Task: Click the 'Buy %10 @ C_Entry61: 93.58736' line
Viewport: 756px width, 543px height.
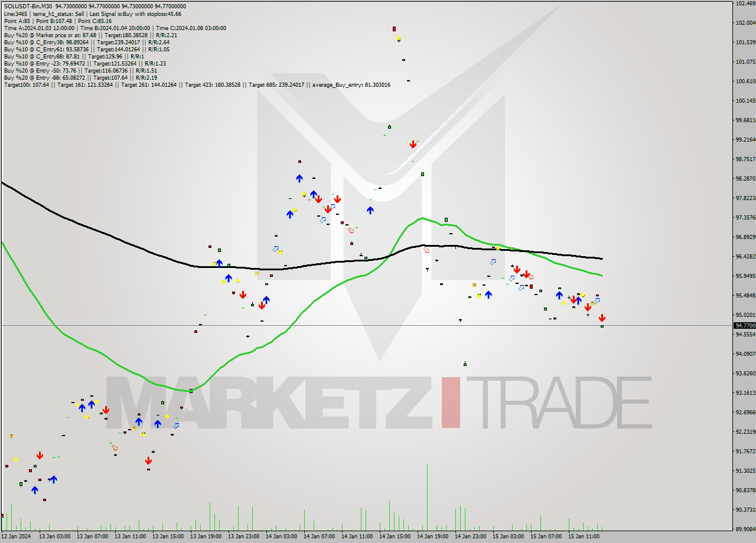Action: [x=87, y=49]
